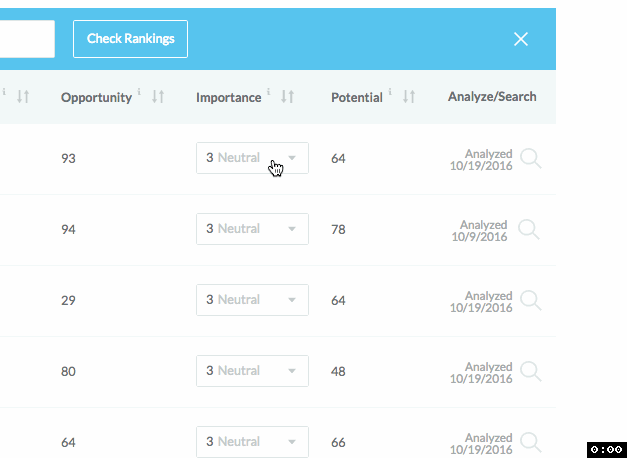Click the Potential value 48

click(x=338, y=372)
